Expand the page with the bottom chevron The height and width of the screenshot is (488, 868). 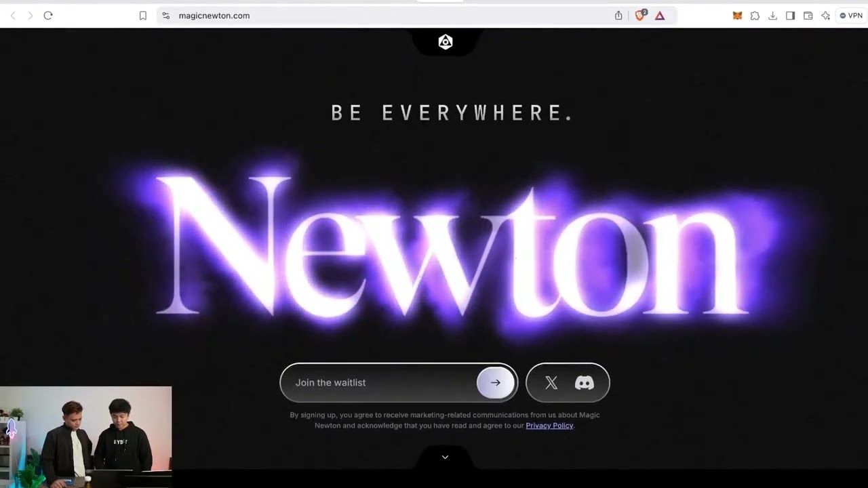[445, 457]
